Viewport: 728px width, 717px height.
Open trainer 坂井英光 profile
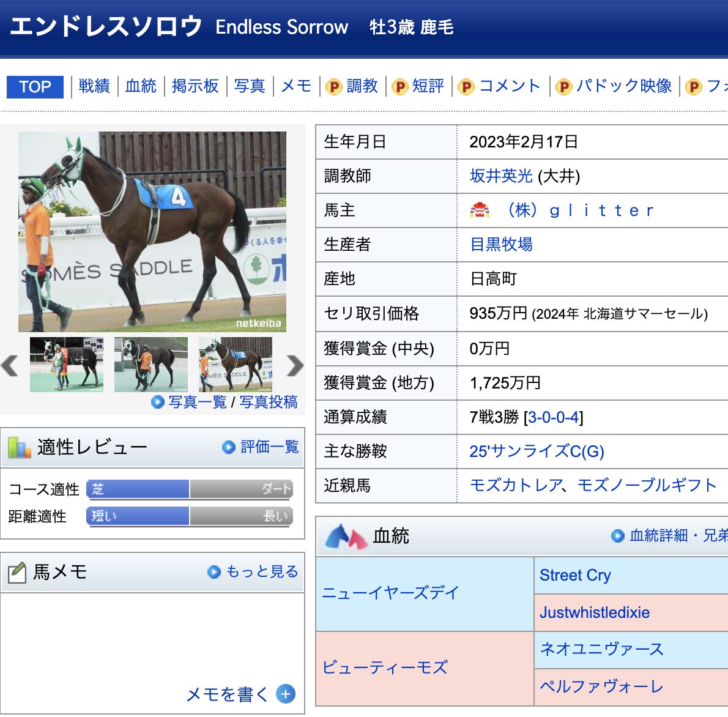pyautogui.click(x=501, y=176)
